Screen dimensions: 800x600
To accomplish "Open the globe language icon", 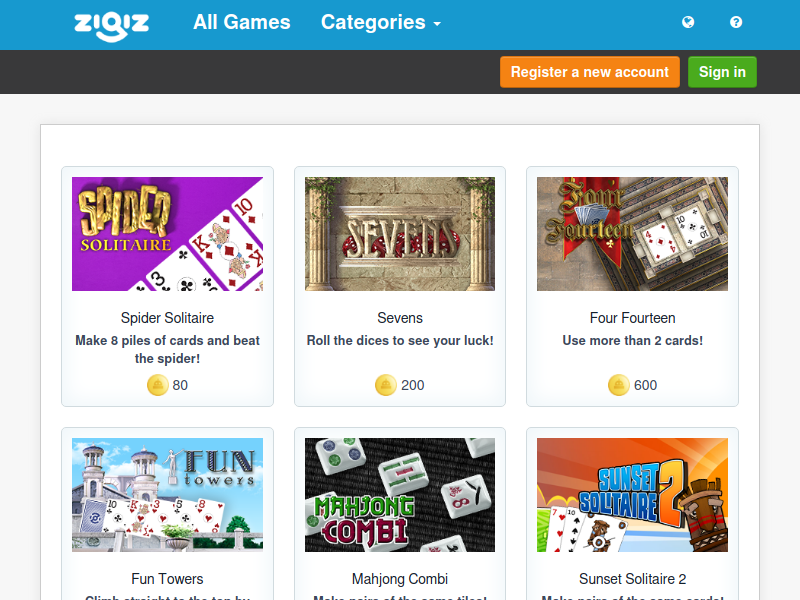I will [688, 22].
